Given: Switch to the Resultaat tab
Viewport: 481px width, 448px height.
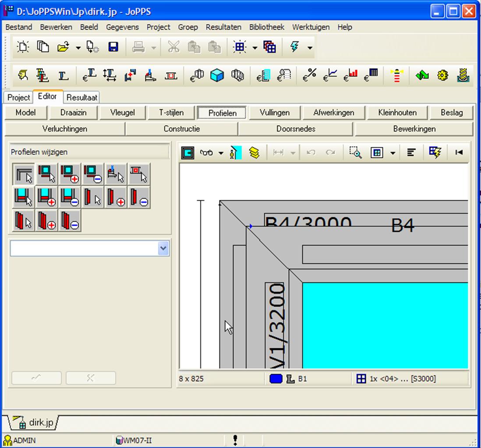Looking at the screenshot, I should pos(82,97).
